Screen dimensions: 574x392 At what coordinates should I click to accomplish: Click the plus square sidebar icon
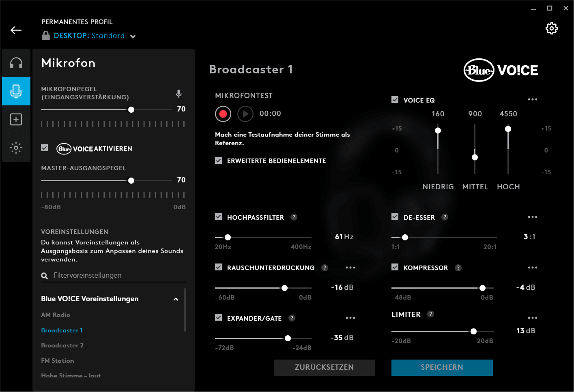click(16, 120)
